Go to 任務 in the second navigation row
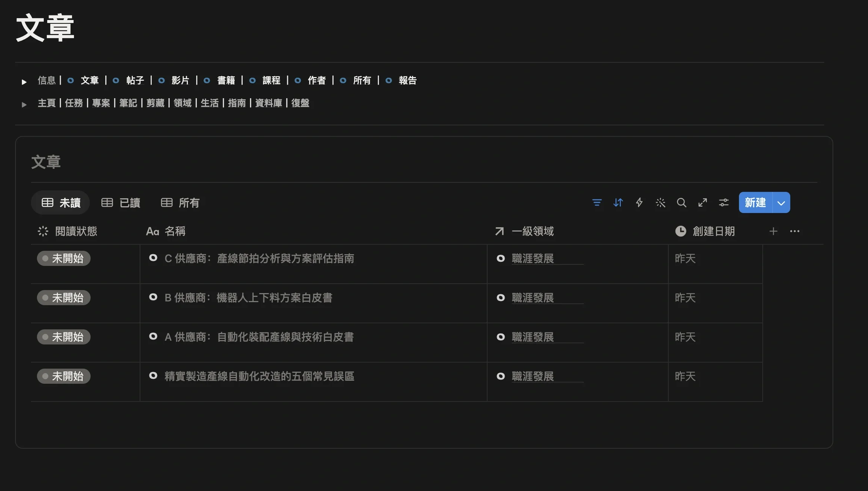 click(74, 103)
